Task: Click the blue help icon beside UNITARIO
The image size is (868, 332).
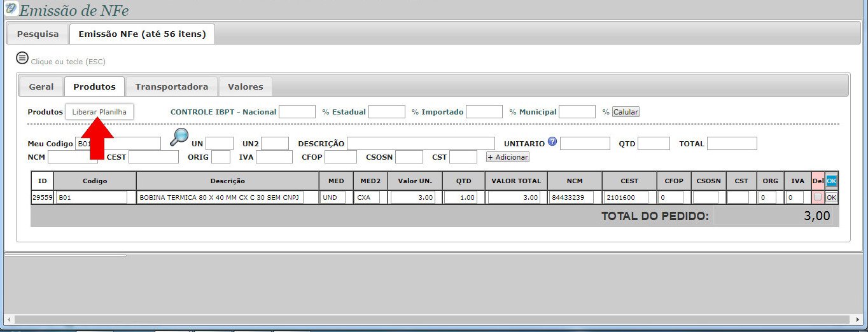Action: 552,142
